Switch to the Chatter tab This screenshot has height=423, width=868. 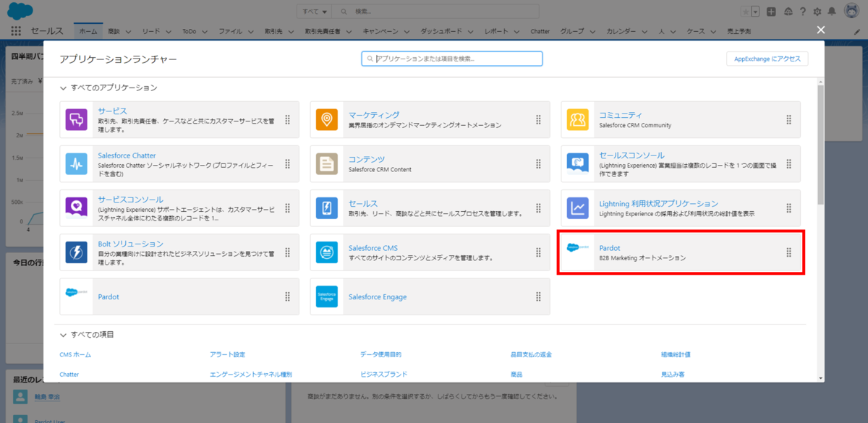click(540, 32)
